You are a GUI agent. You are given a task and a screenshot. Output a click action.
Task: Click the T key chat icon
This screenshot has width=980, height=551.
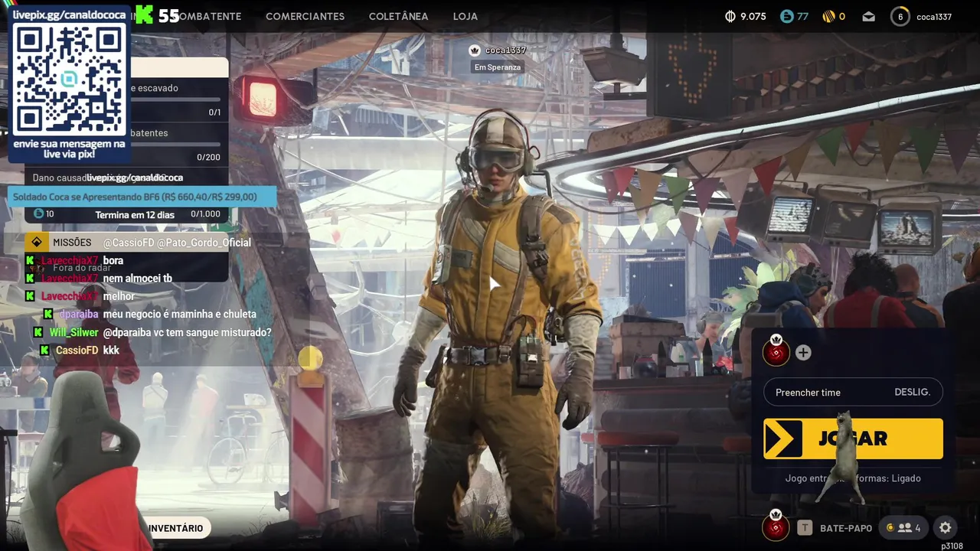[x=805, y=528]
